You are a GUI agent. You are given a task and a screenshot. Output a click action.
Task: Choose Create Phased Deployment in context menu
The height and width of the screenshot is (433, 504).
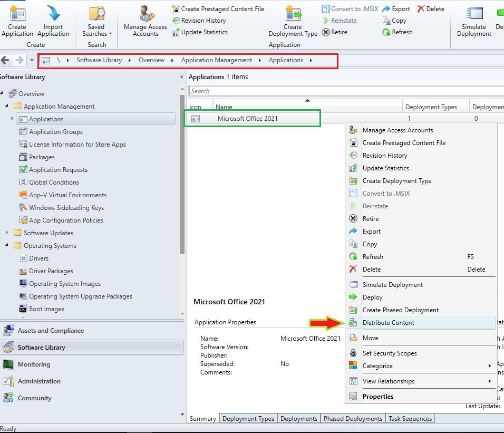point(421,310)
